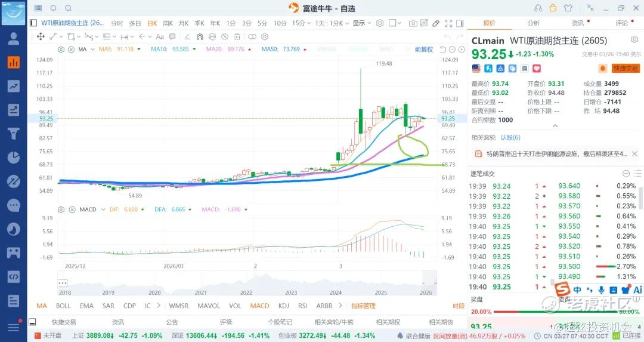Add stock to favorites heart icon

tap(537, 69)
